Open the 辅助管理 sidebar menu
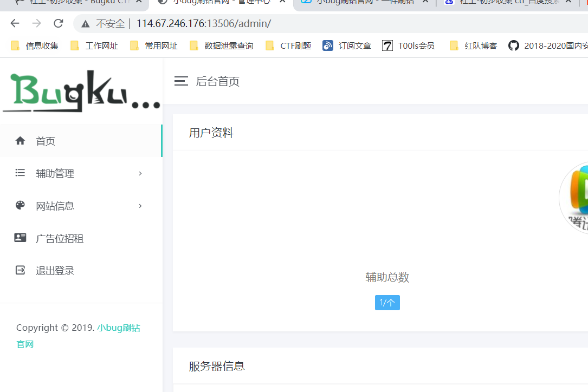 pyautogui.click(x=81, y=173)
